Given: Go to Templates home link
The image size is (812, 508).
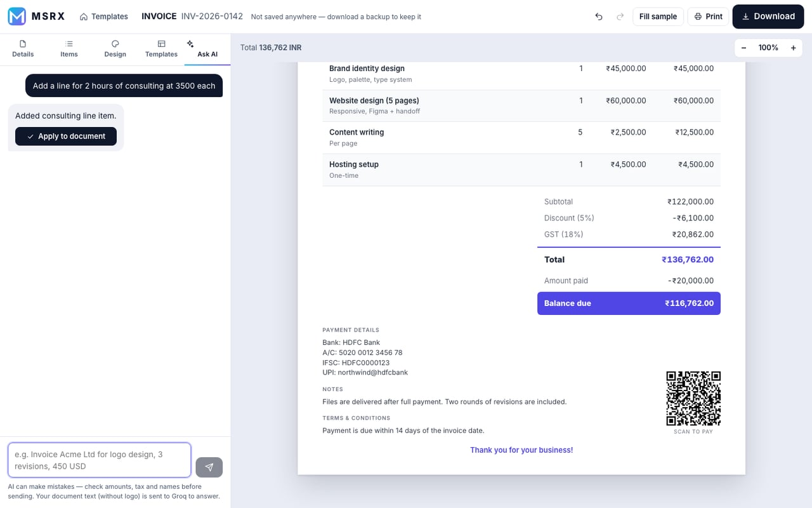Looking at the screenshot, I should 104,17.
